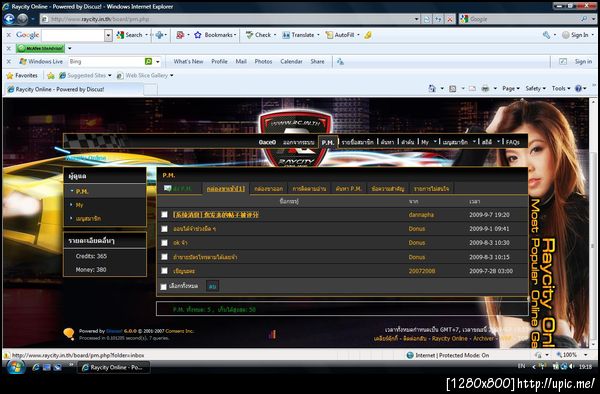Click the yellow highlighter icon in Google toolbar
Image resolution: width=600 pixels, height=394 pixels.
368,35
